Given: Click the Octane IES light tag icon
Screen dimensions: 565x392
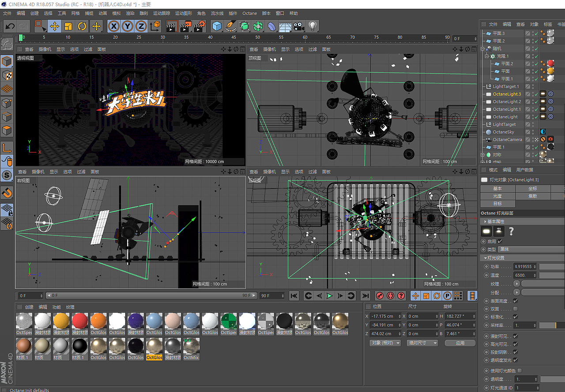Looking at the screenshot, I should click(x=499, y=231).
